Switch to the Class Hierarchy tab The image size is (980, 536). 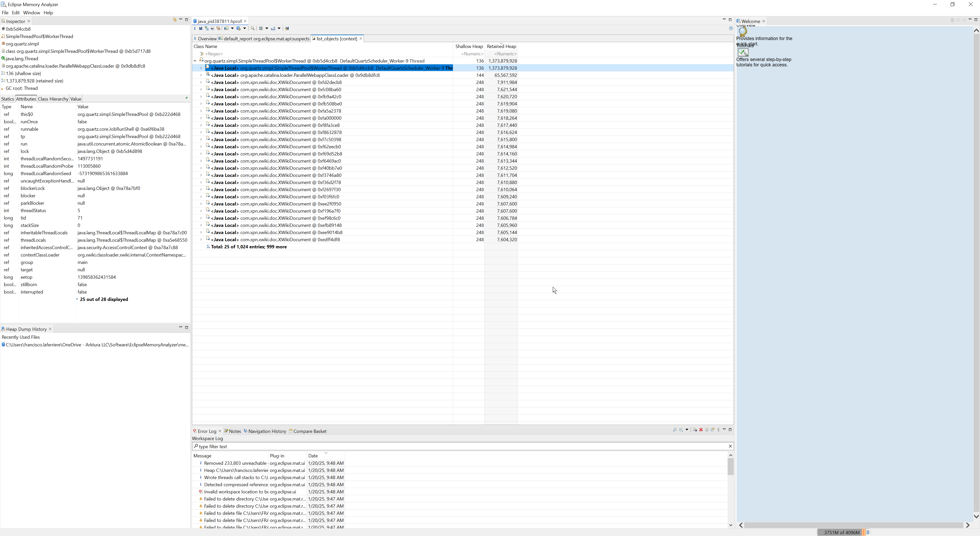pyautogui.click(x=53, y=99)
